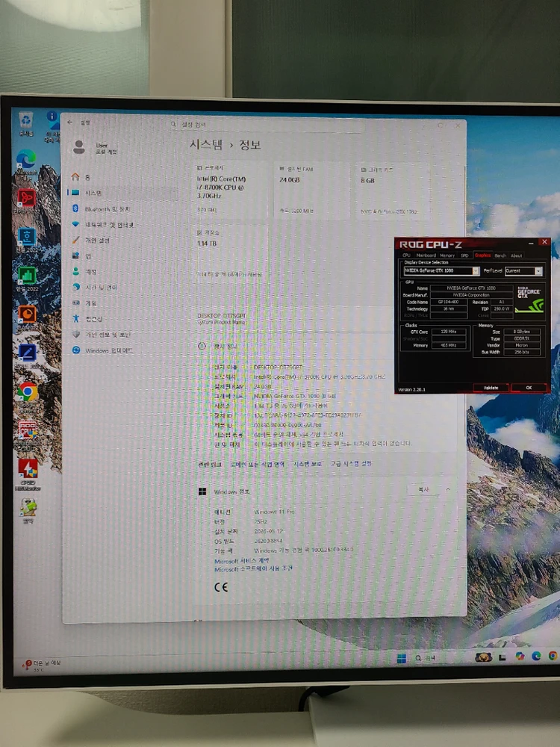
Task: Select the User local account avatar
Action: [x=79, y=147]
